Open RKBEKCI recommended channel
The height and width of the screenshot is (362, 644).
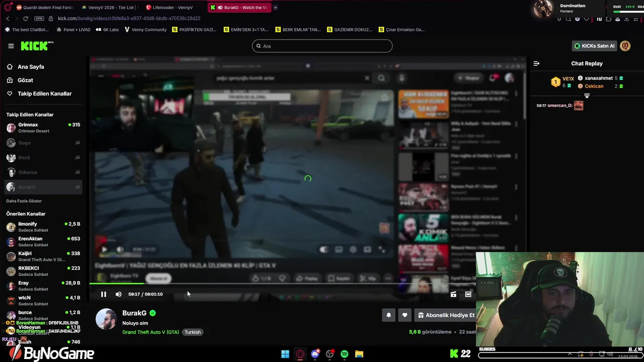(x=43, y=271)
